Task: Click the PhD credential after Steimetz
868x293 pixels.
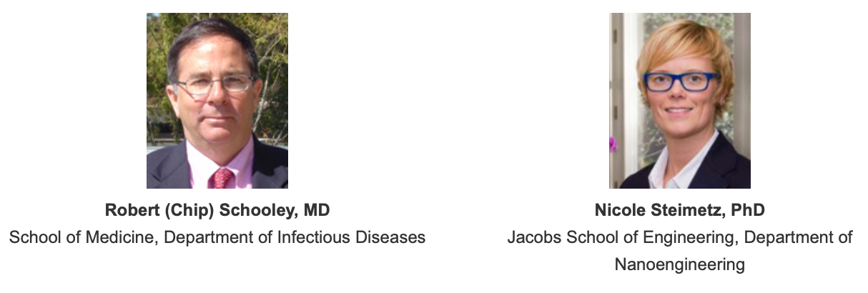Action: 750,210
